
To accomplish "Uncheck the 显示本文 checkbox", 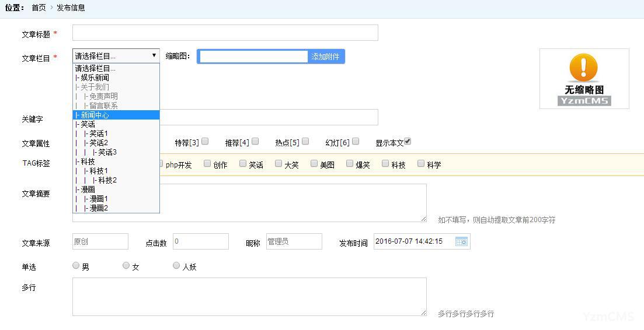I will [408, 141].
